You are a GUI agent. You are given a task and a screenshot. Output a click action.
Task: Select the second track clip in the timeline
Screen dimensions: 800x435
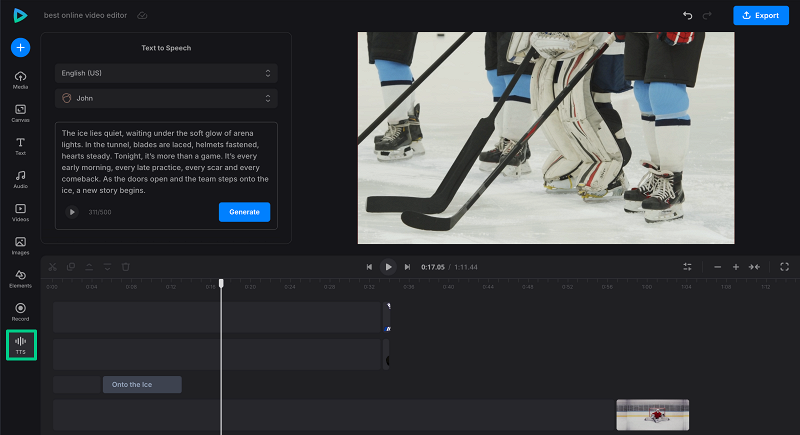(x=217, y=354)
